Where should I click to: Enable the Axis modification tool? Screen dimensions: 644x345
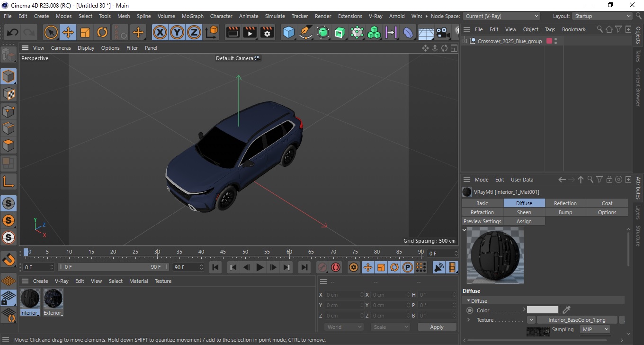(x=9, y=181)
